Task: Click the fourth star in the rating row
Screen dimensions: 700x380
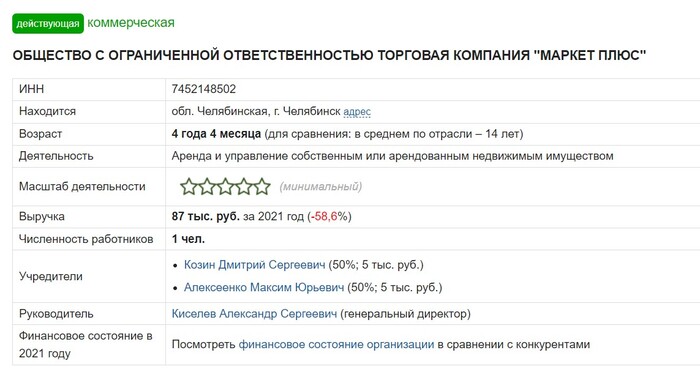Action: 244,187
